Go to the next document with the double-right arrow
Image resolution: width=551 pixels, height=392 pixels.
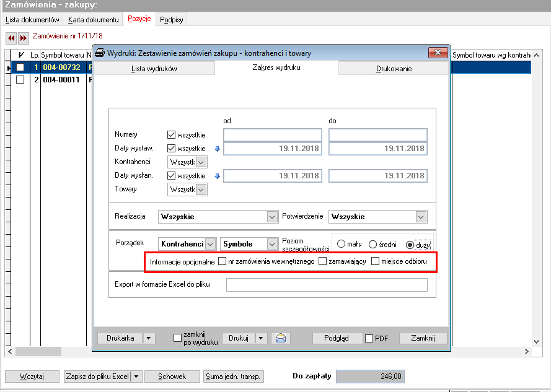click(x=23, y=38)
